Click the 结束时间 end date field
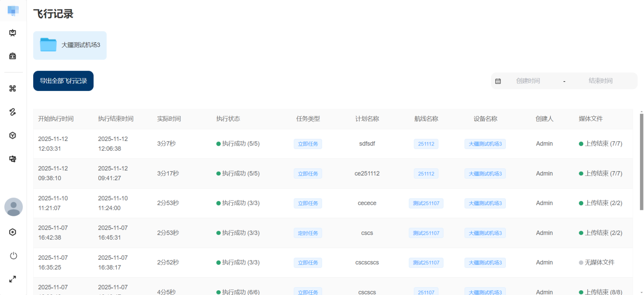Screen dimensions: 644x295 [600, 81]
